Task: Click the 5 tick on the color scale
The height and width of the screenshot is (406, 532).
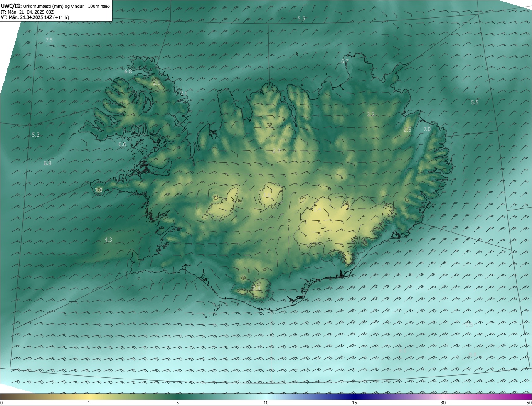Action: [177, 403]
